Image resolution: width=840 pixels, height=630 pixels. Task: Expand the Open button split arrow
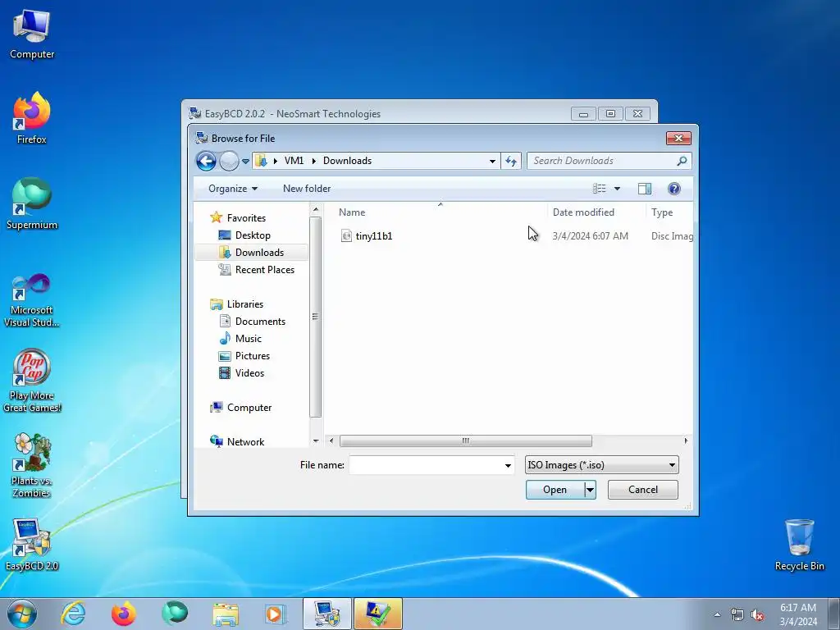590,490
